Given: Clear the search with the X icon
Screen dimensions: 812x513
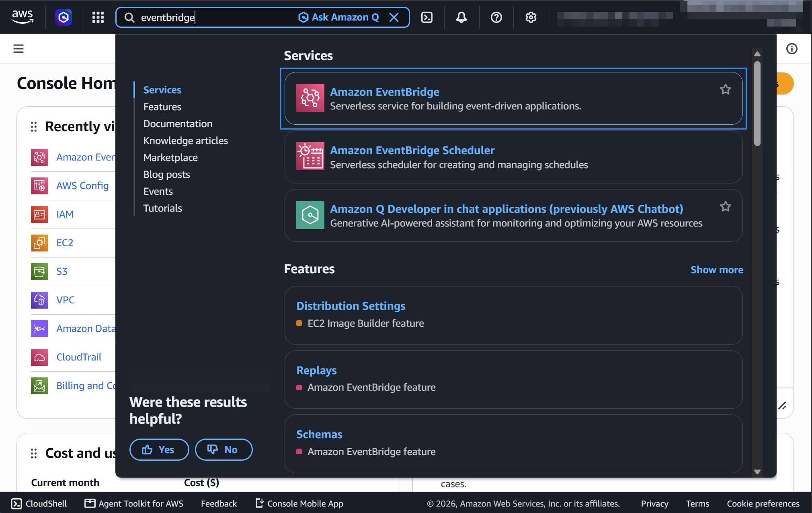Looking at the screenshot, I should coord(394,17).
